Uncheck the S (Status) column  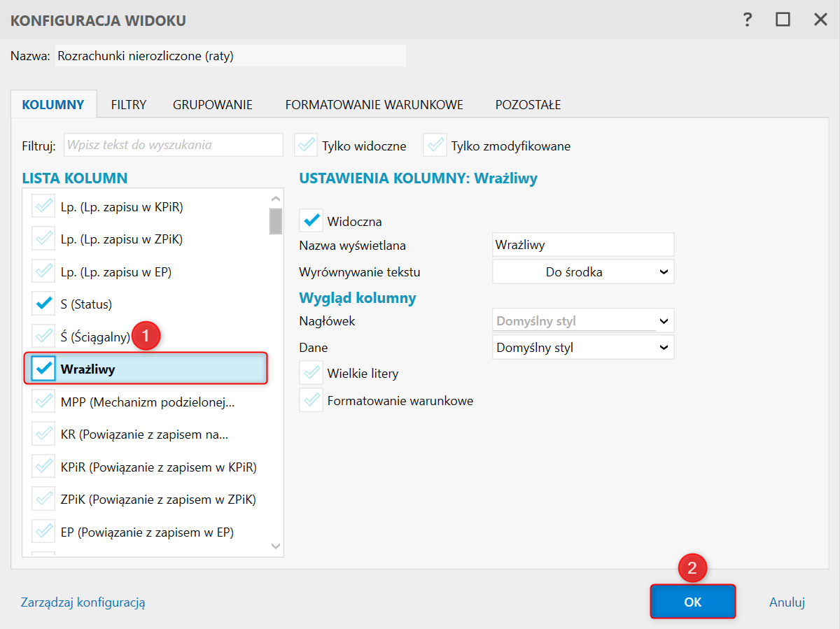click(43, 304)
